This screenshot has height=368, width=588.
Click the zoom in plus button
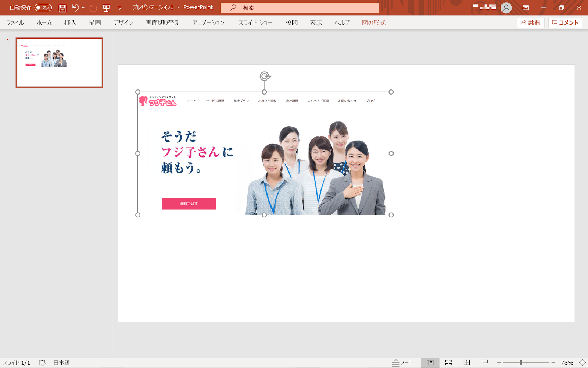point(553,363)
